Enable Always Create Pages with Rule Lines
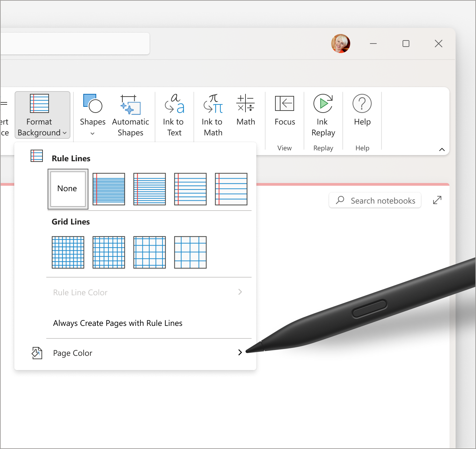 click(x=118, y=323)
